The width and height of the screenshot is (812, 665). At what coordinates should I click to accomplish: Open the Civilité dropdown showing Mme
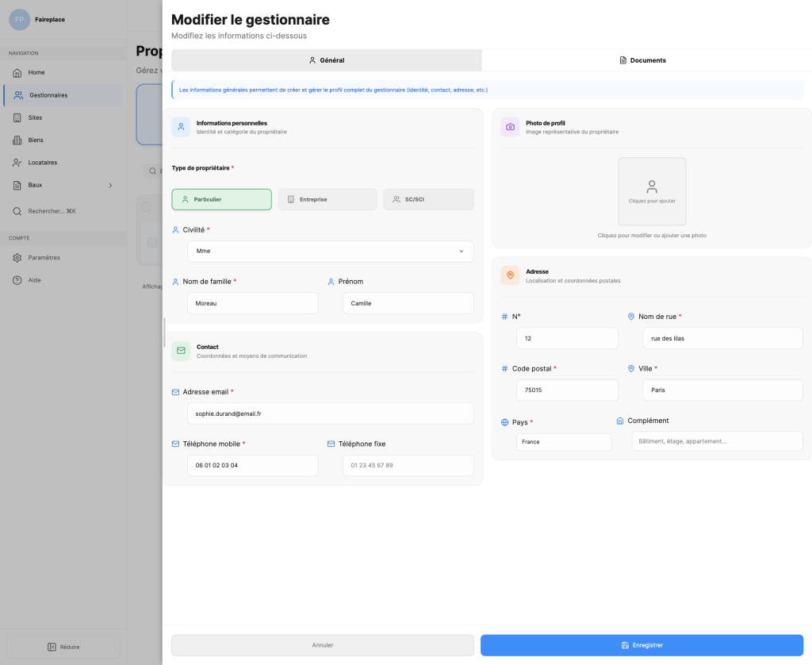(330, 251)
